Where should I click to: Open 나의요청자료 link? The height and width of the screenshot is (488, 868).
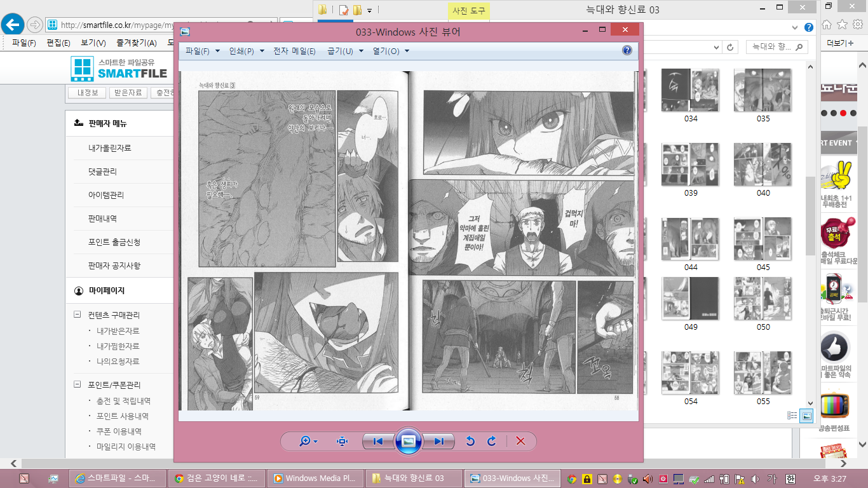(118, 362)
